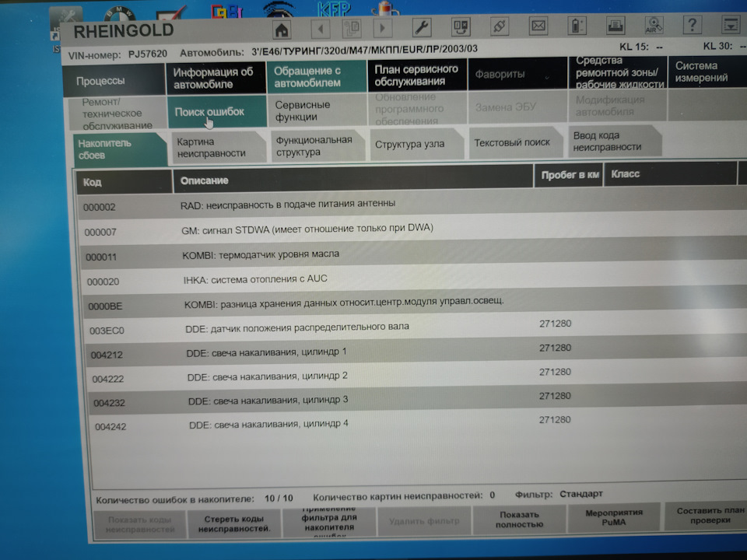
Task: Switch to Картина неисправности tab
Action: (219, 147)
